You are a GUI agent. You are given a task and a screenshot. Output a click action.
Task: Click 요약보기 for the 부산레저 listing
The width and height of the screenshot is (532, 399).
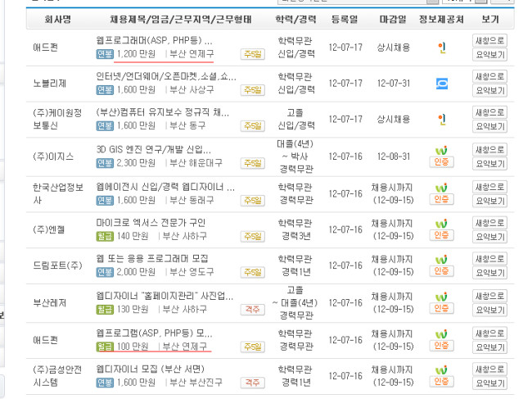click(x=489, y=311)
